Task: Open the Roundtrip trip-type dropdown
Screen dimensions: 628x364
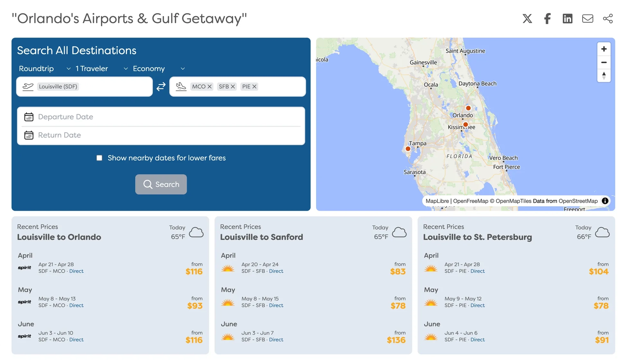Action: coord(44,69)
